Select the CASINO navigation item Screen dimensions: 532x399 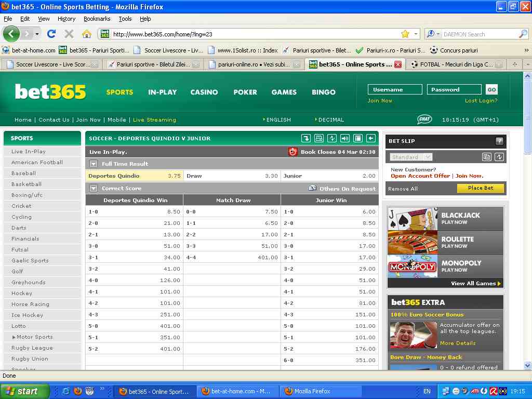[204, 92]
